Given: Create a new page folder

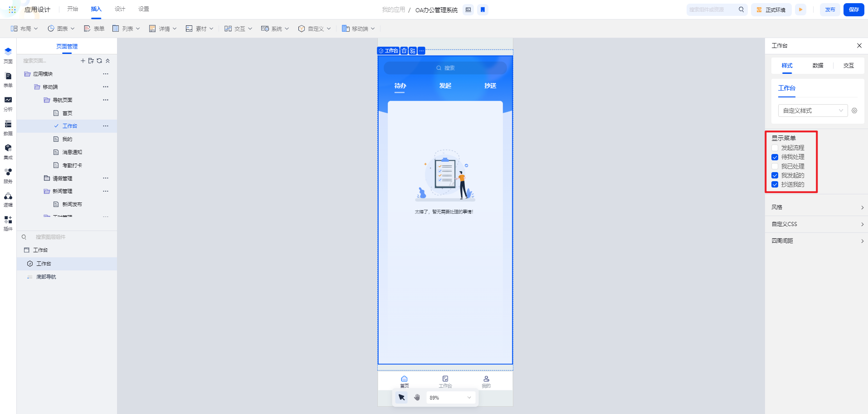Looking at the screenshot, I should [x=91, y=61].
